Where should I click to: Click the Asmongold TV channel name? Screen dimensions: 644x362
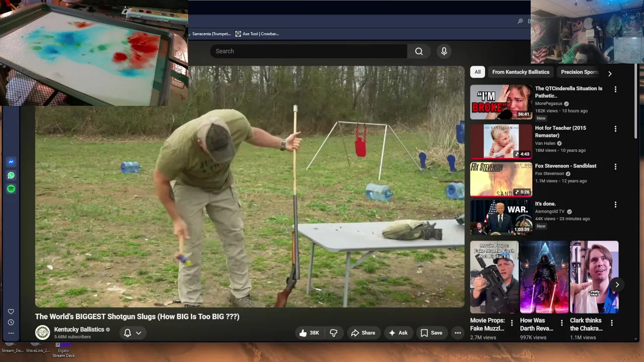[549, 211]
